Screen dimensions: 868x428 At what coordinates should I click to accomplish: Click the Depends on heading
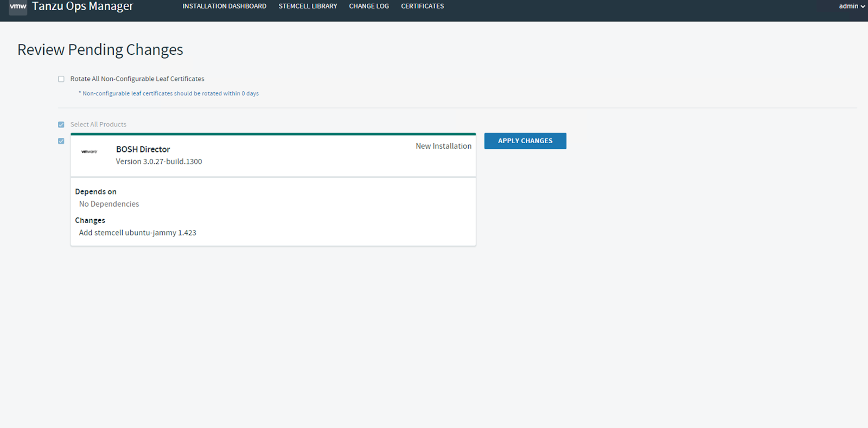pos(95,191)
